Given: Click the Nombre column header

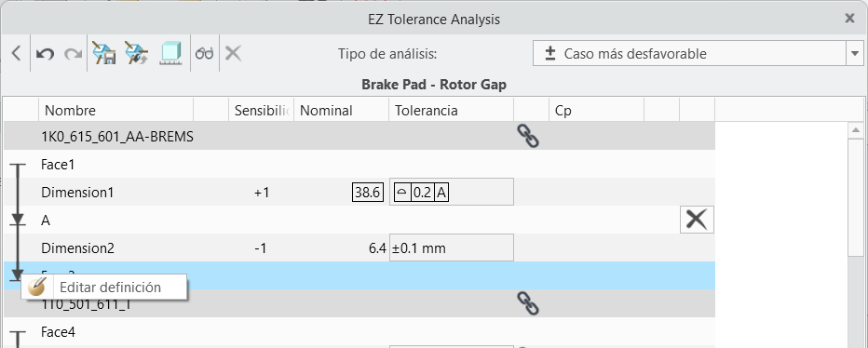Looking at the screenshot, I should (115, 110).
